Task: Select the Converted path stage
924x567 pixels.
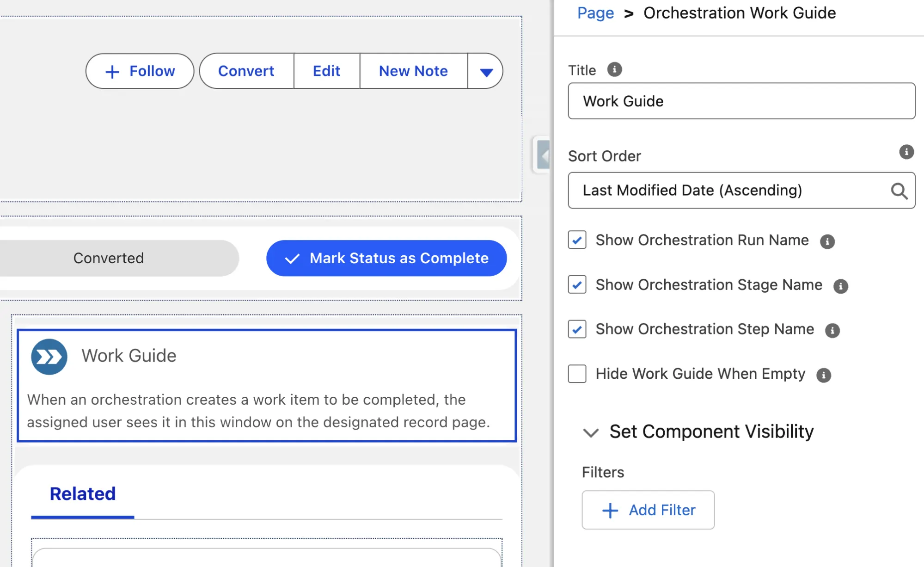Action: [x=109, y=258]
